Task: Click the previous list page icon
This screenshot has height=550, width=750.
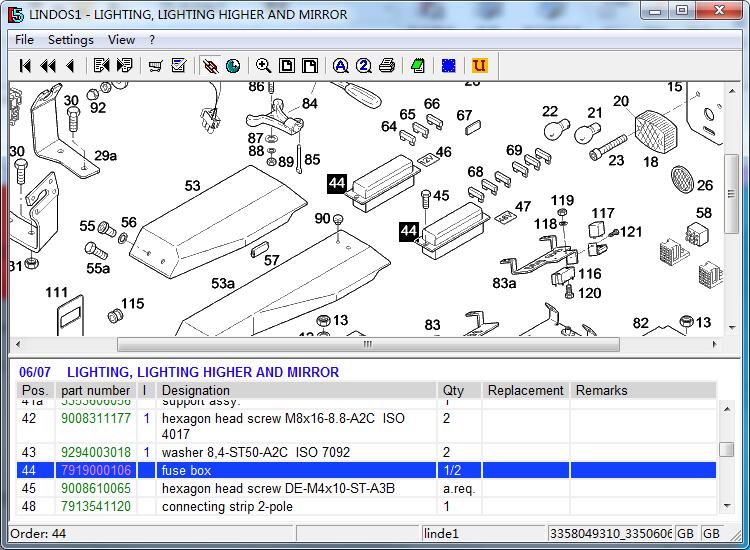Action: click(x=101, y=66)
